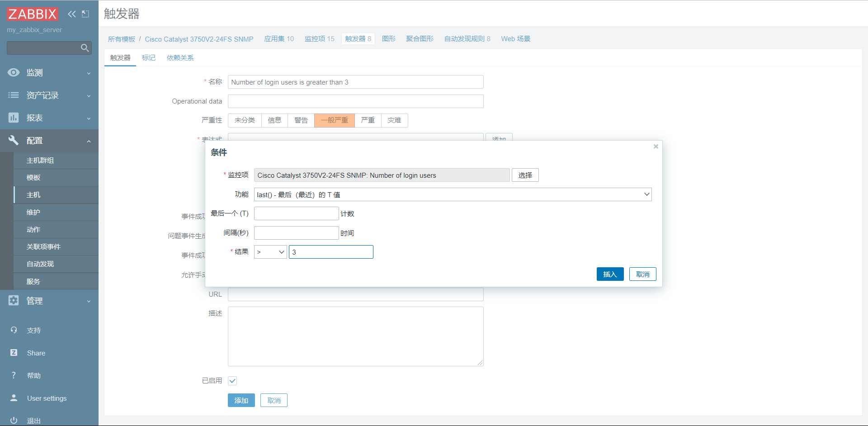Open 动作 in sidebar

[x=56, y=230]
